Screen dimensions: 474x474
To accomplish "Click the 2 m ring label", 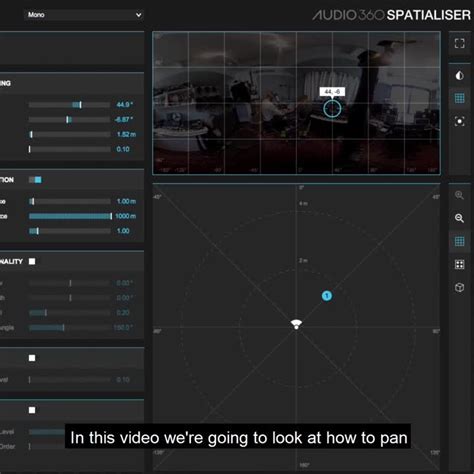I will pos(303,260).
